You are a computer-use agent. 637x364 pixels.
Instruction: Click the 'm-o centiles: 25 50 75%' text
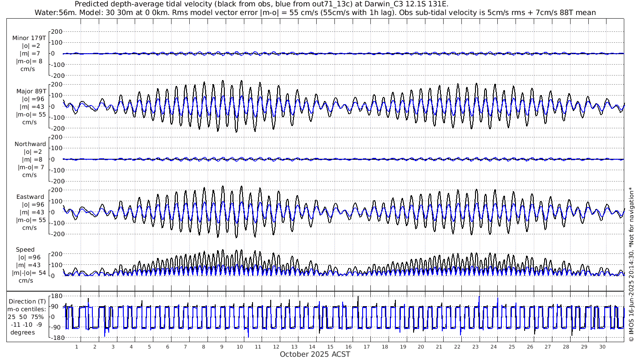pos(25,313)
